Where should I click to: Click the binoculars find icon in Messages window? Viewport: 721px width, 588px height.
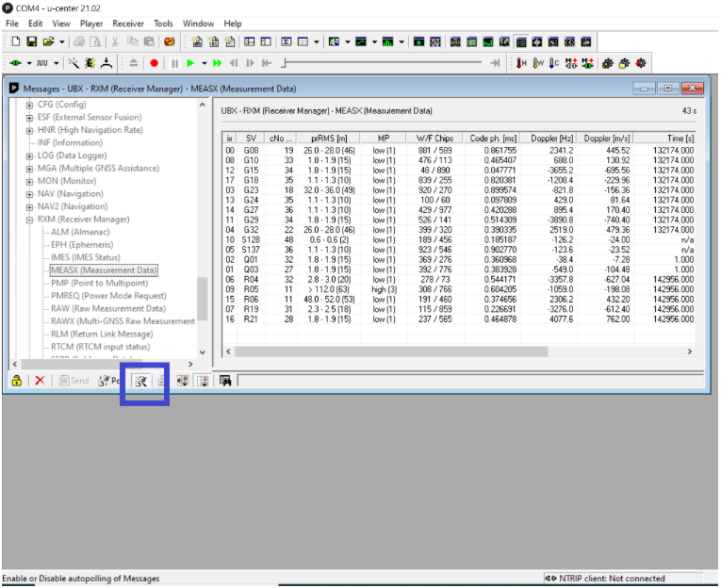(225, 380)
